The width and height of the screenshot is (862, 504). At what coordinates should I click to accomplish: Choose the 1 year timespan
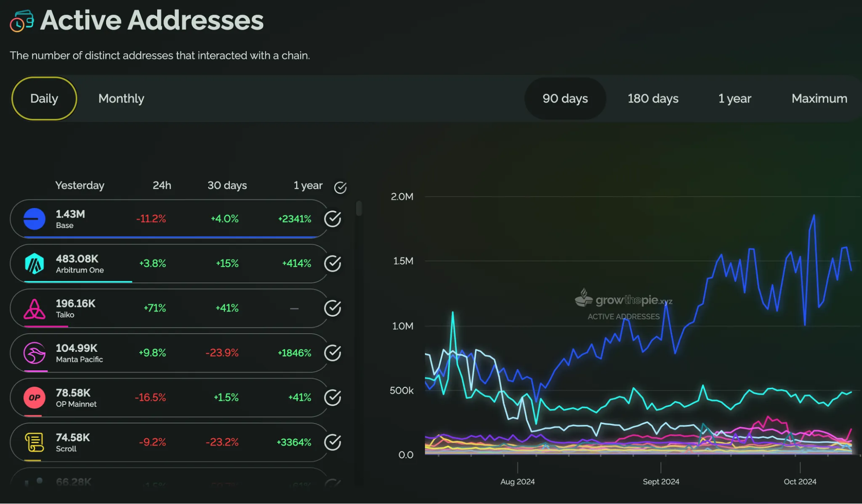(734, 99)
